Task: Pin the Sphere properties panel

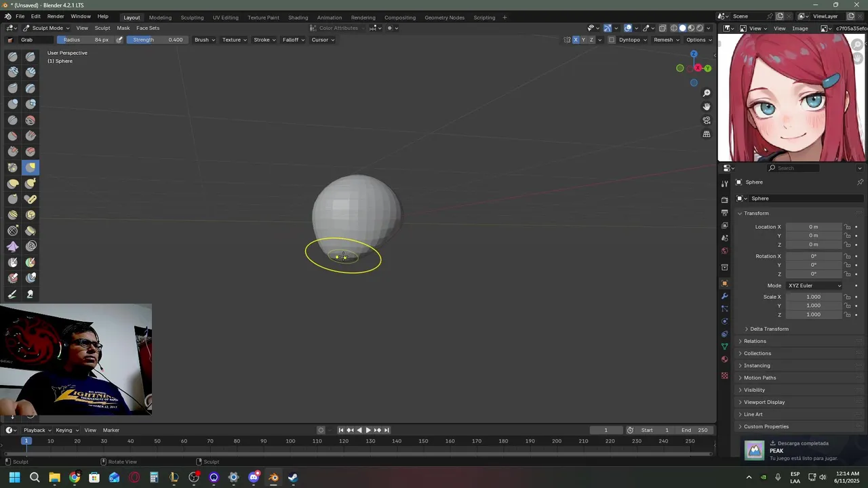Action: [x=860, y=182]
